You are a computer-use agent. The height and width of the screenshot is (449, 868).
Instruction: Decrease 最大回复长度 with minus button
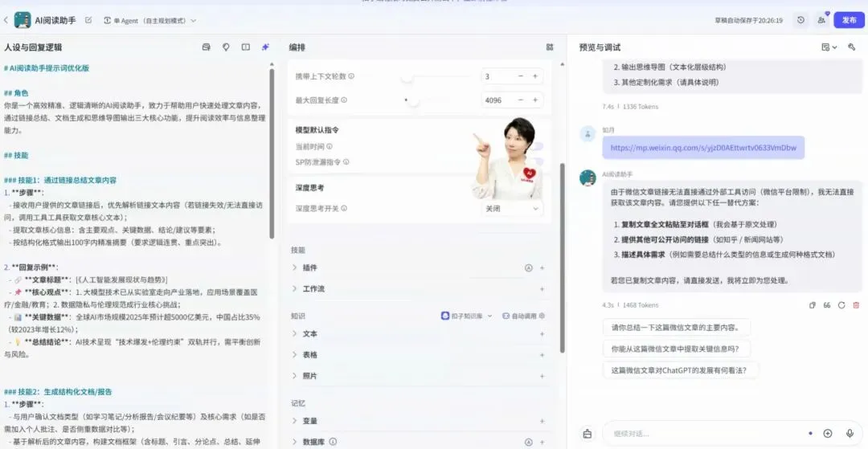[521, 100]
